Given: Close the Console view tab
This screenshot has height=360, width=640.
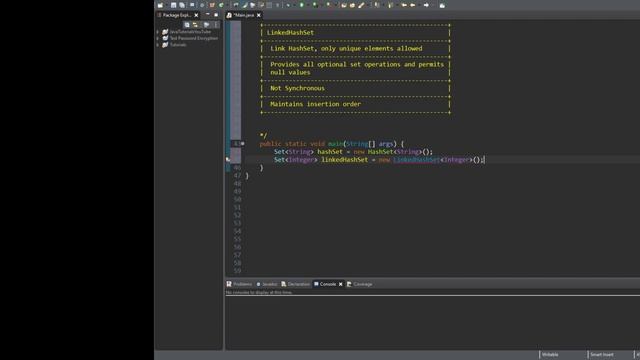Looking at the screenshot, I should coord(340,284).
